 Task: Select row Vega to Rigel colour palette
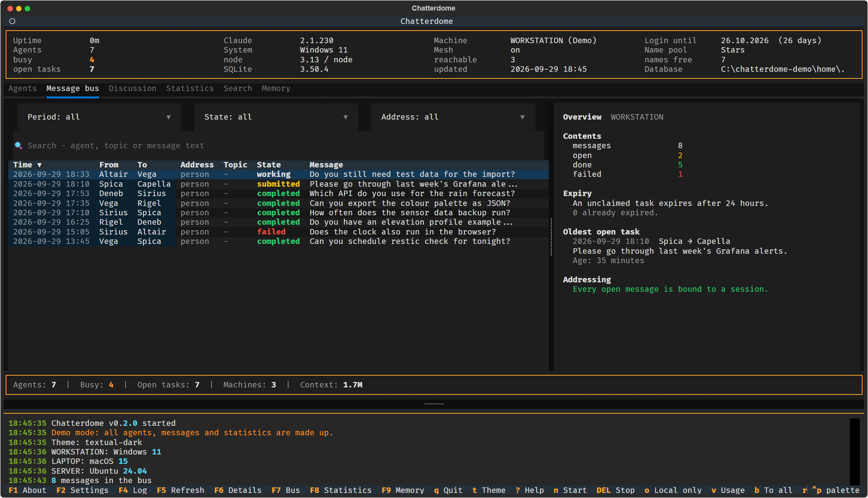click(278, 203)
